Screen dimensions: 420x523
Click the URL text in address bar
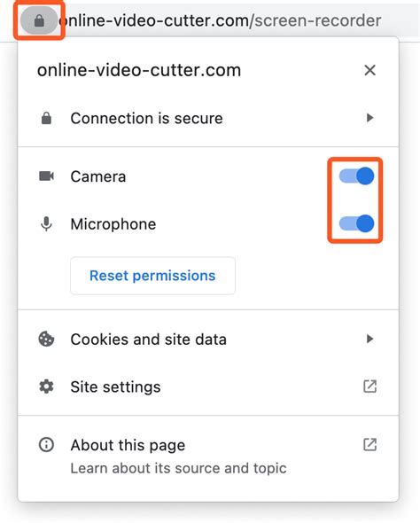coord(220,20)
